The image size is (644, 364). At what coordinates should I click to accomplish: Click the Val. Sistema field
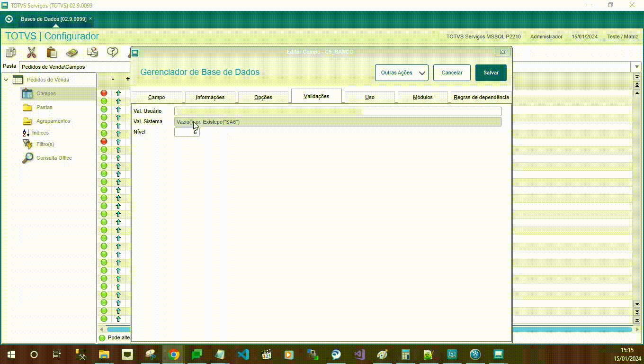tap(338, 122)
